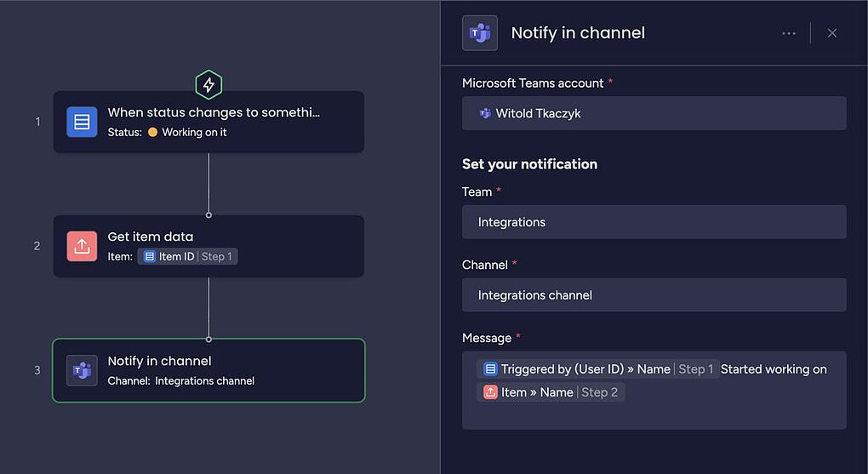
Task: Click the lightning bolt trigger hexagon icon
Action: click(x=208, y=85)
